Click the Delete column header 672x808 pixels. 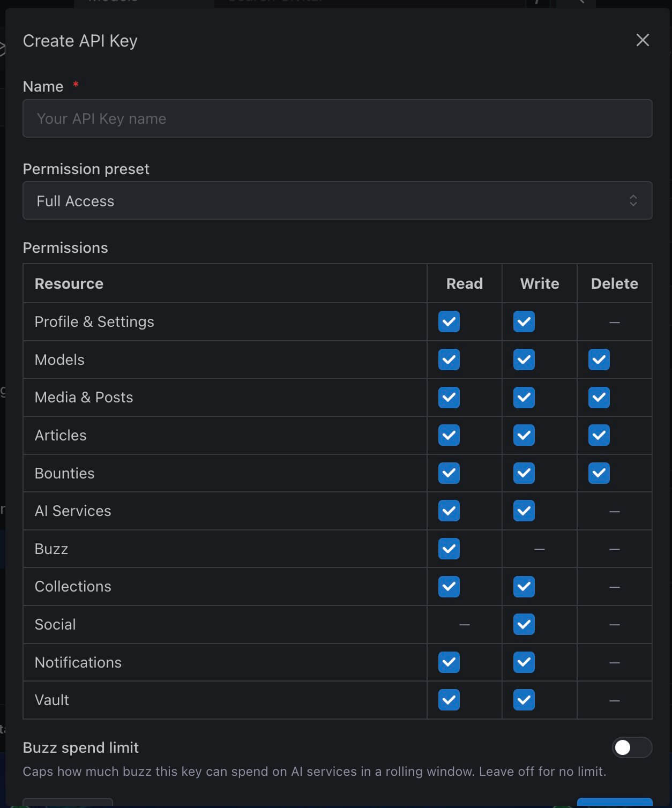coord(615,283)
